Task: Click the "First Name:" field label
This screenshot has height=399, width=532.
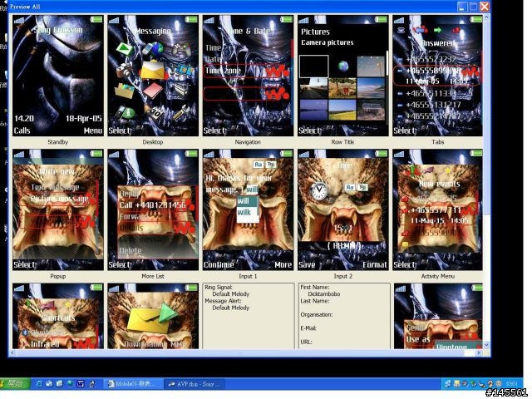Action: (x=314, y=287)
